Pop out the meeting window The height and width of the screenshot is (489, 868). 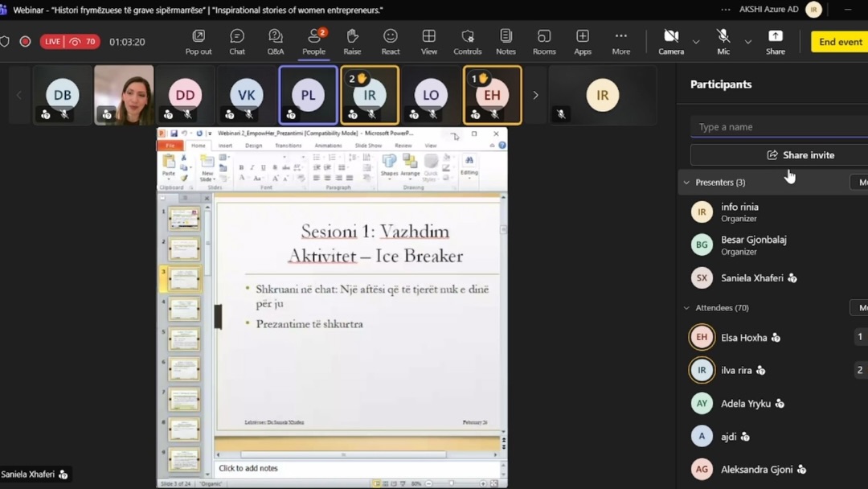[198, 42]
